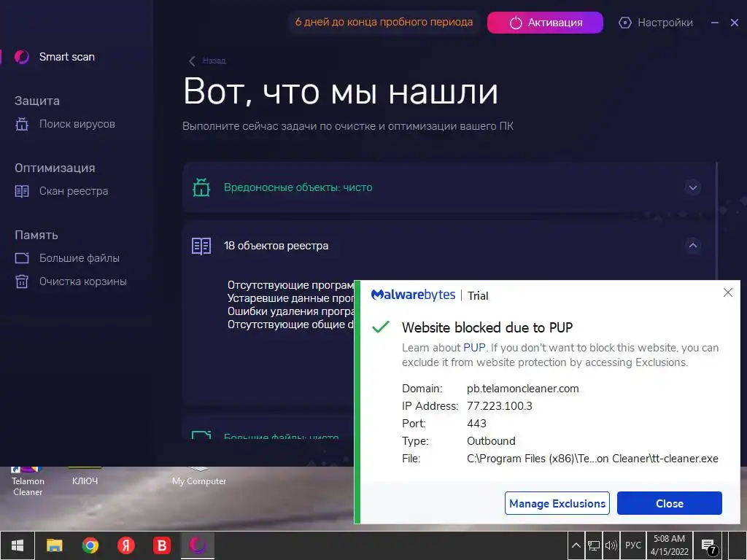
Task: Click the Outbound type value
Action: click(x=491, y=441)
